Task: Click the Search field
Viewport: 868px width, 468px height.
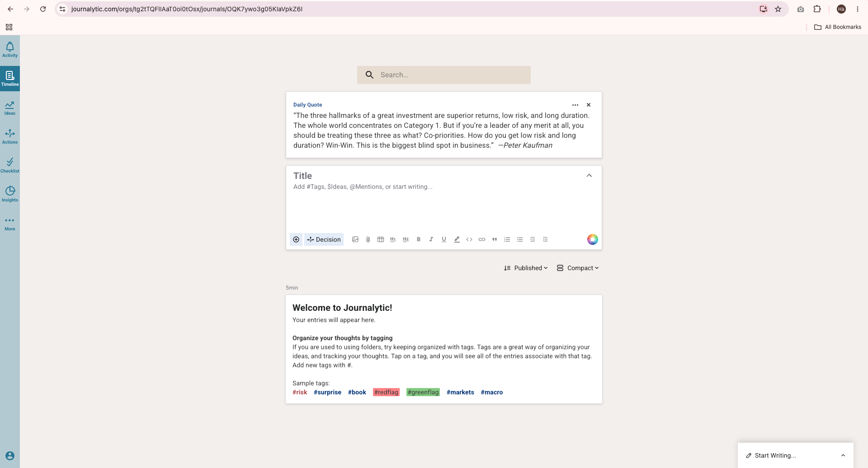Action: [x=443, y=75]
